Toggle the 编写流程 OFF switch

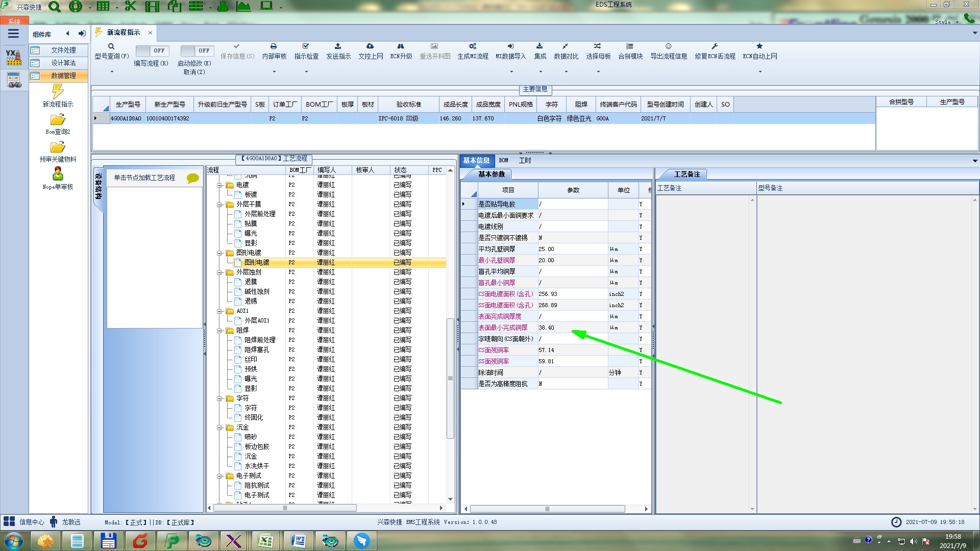pos(152,51)
